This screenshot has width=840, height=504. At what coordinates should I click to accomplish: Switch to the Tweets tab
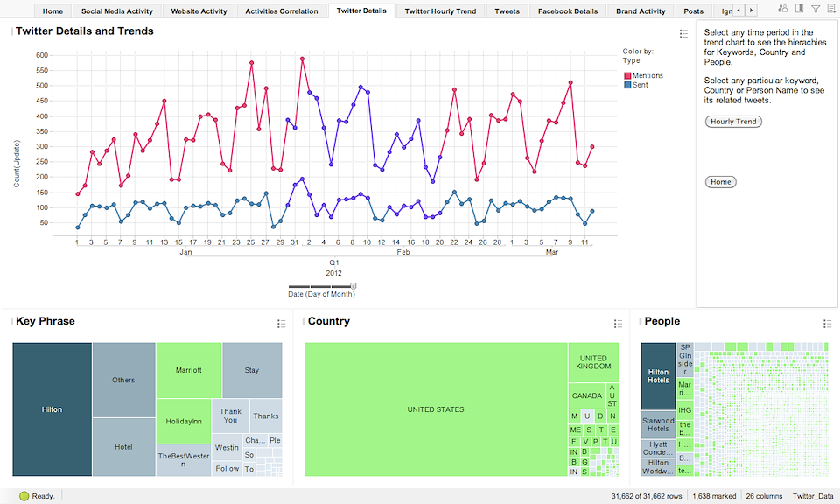coord(507,10)
